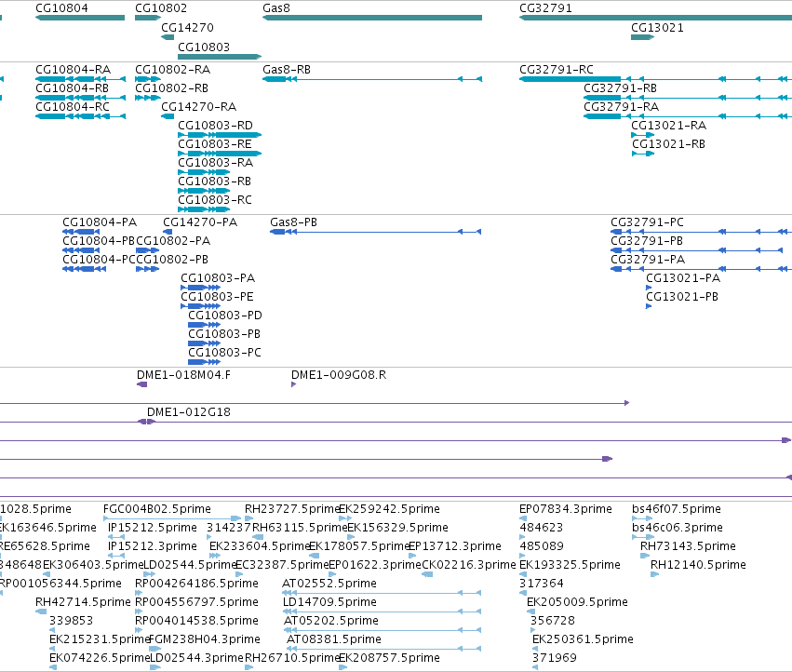Open the RH73143.5prime EST label
The height and width of the screenshot is (672, 792).
(688, 546)
